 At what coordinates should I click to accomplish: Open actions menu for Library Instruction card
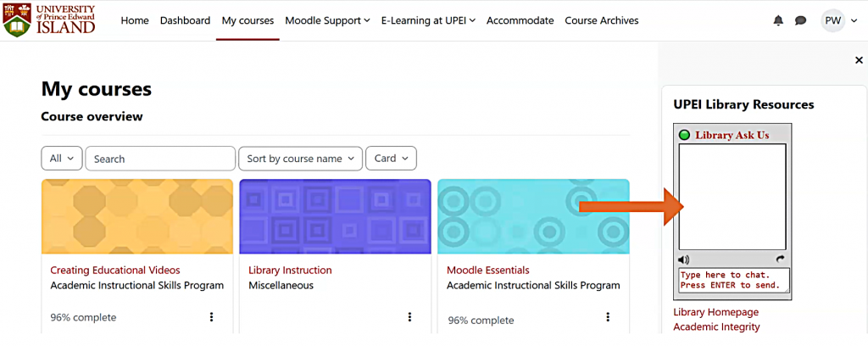tap(409, 317)
